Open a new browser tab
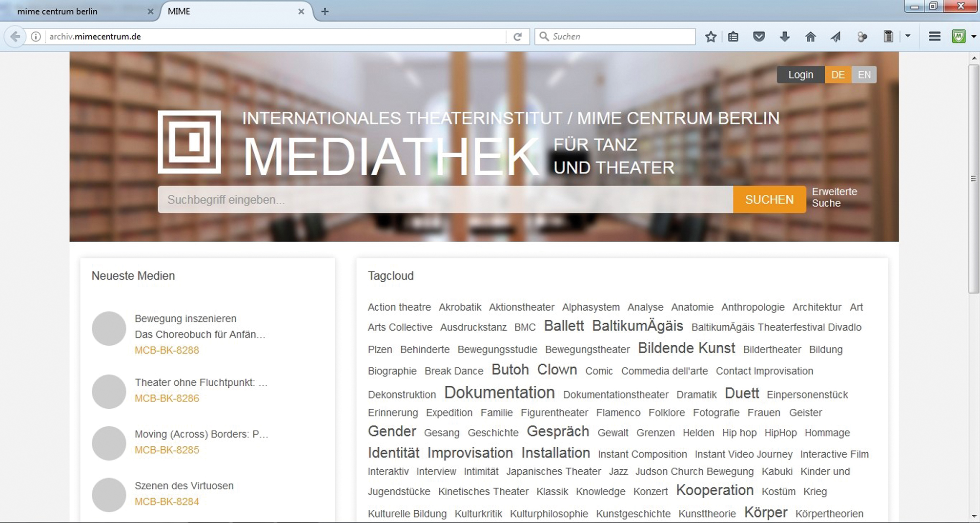 pyautogui.click(x=325, y=11)
